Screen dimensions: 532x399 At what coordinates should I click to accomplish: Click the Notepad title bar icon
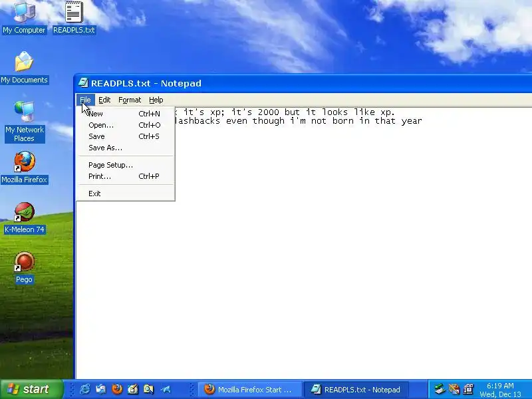tap(83, 82)
